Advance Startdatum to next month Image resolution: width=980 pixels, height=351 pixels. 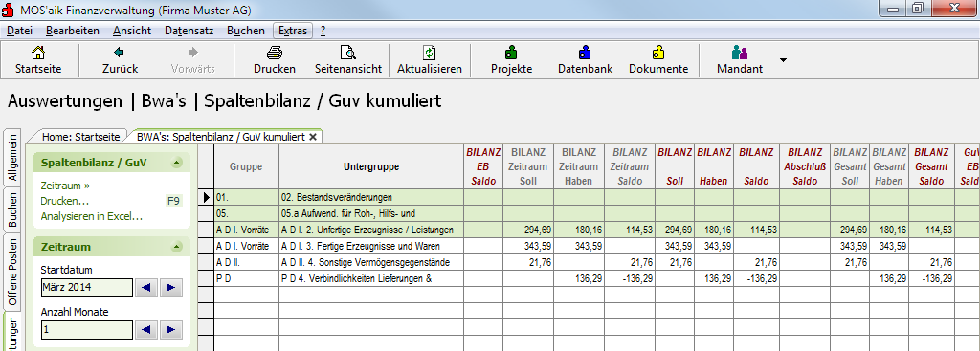[170, 288]
